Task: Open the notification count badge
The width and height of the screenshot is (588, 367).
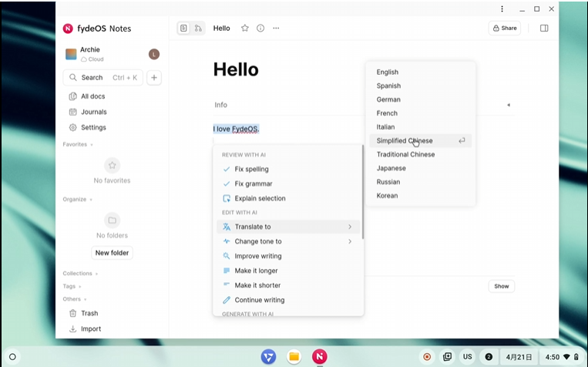Action: tap(489, 357)
